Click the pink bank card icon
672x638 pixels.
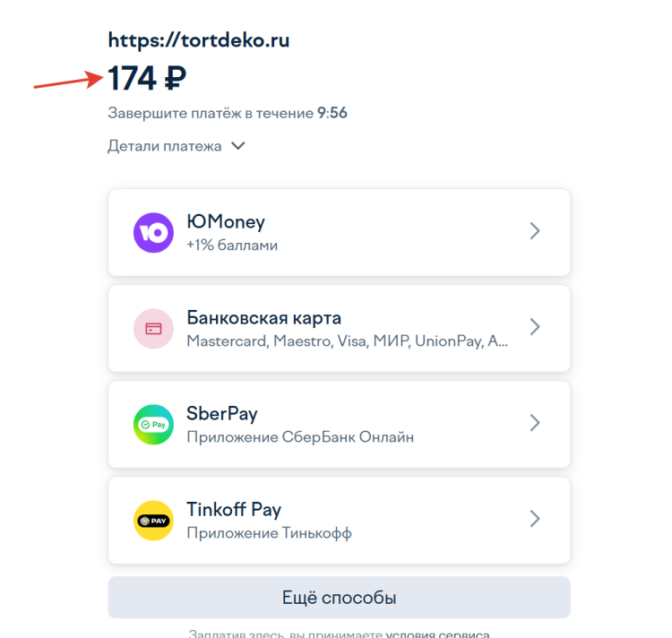click(x=153, y=329)
